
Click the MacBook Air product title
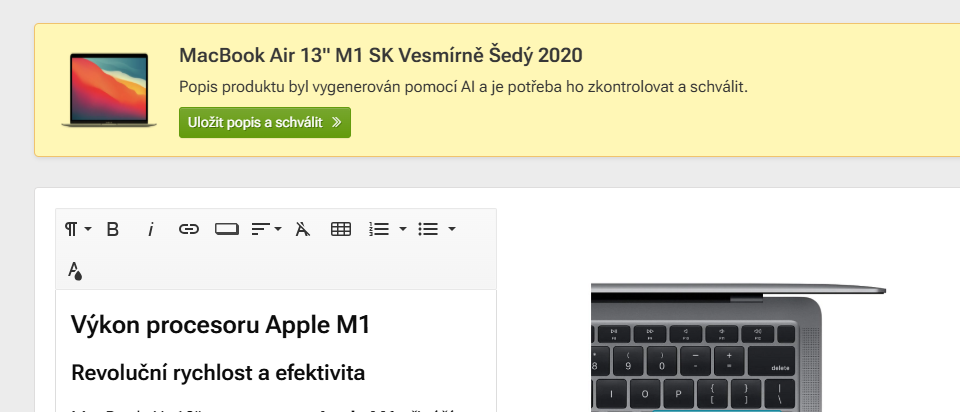click(380, 55)
